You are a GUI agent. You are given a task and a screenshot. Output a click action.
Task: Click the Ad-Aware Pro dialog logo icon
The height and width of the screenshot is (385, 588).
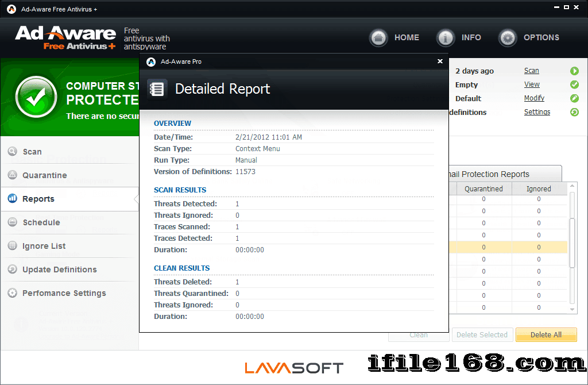(151, 62)
